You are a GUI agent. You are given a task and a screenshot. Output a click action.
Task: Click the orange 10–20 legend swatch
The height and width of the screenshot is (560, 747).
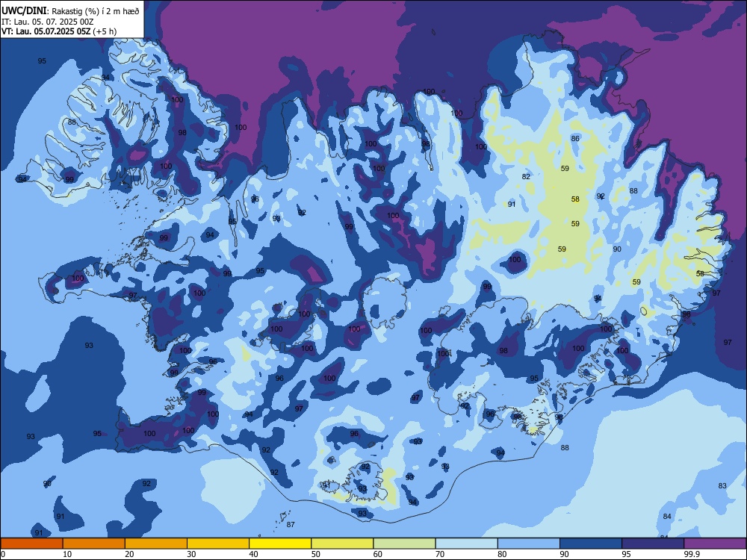[x=94, y=544]
